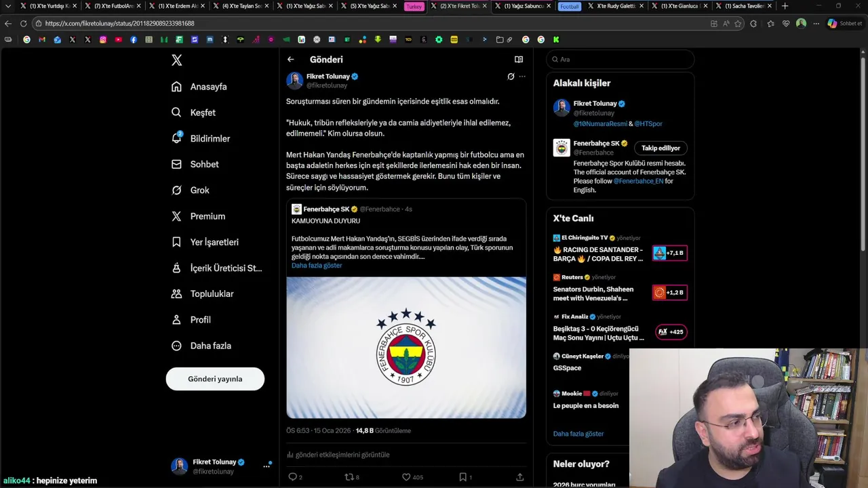The height and width of the screenshot is (488, 868).
Task: Open Sohbet messages from sidebar
Action: coord(195,164)
